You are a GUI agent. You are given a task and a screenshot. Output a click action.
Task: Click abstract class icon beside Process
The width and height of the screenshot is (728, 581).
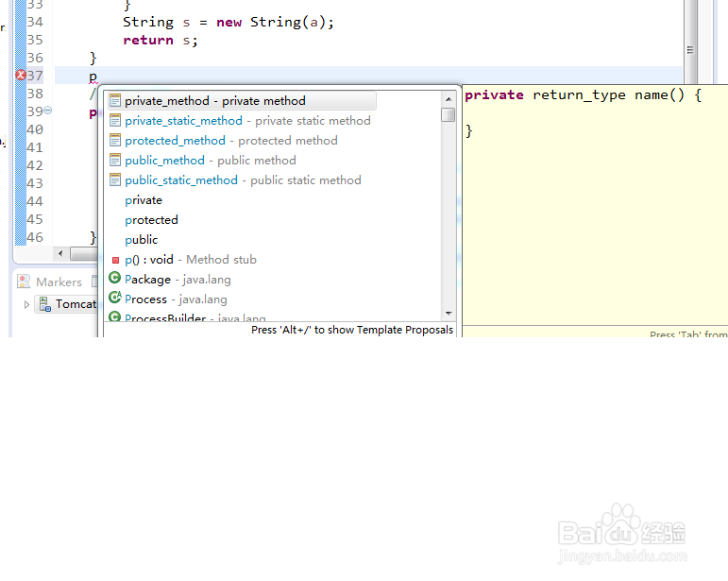tap(114, 298)
